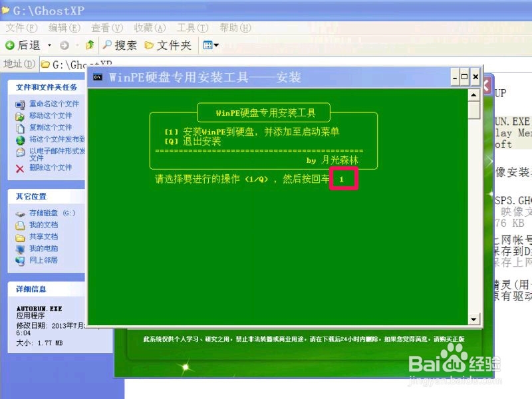
Task: Click Copy this file (复制这个文件) link
Action: [x=51, y=128]
